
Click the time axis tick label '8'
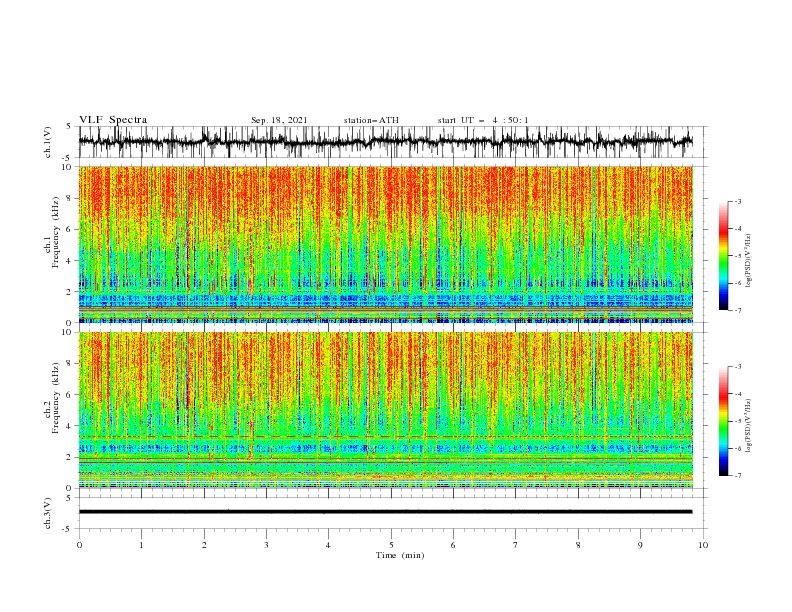[x=578, y=545]
